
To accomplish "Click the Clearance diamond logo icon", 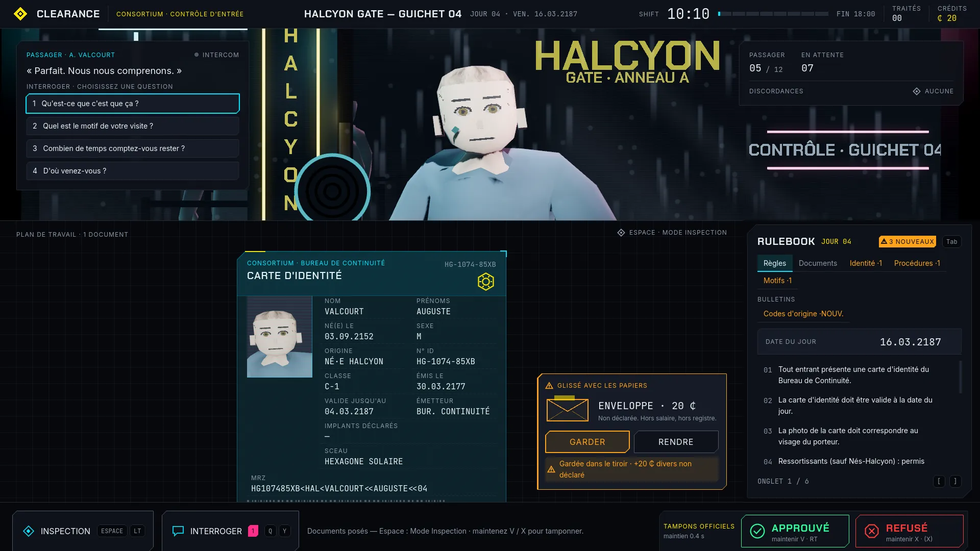I will point(20,14).
